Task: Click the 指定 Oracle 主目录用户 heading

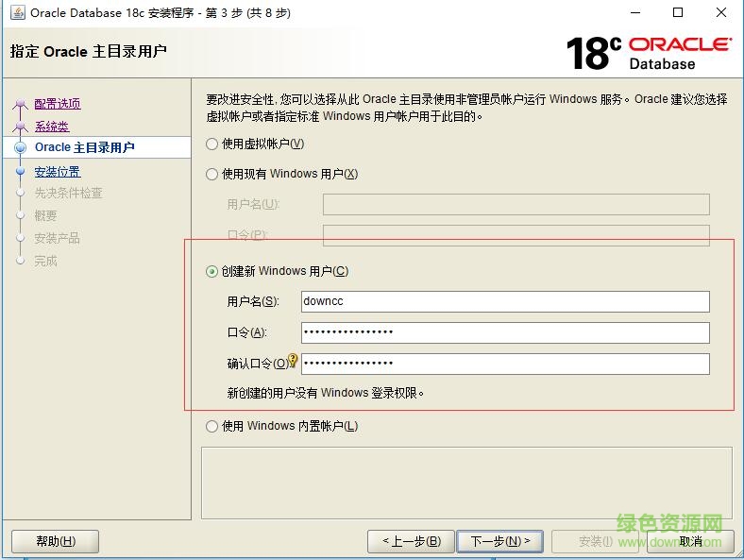Action: click(88, 51)
